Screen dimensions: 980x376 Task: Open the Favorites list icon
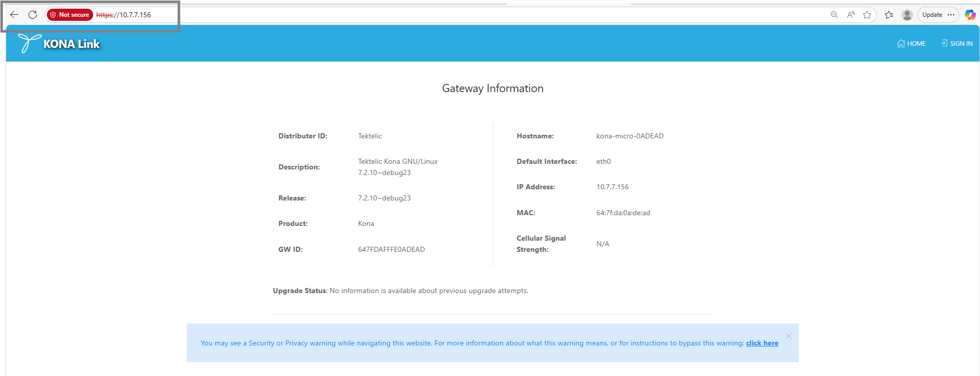coord(889,15)
